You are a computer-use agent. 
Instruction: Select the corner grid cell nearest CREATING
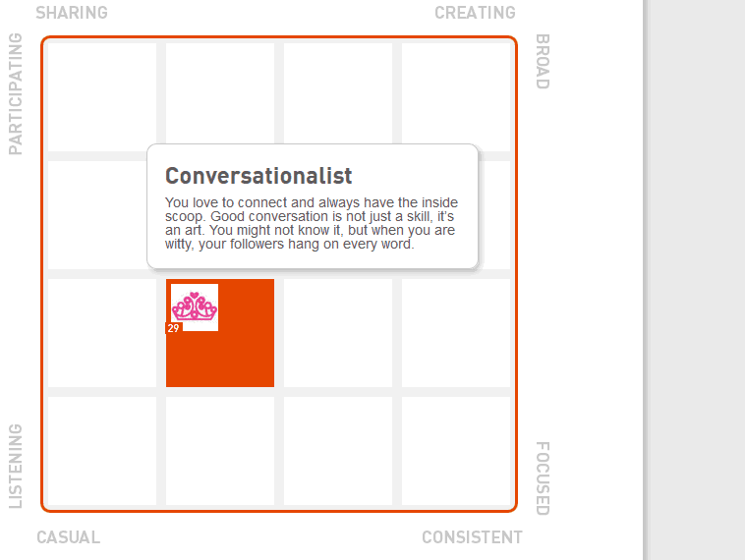pyautogui.click(x=456, y=97)
